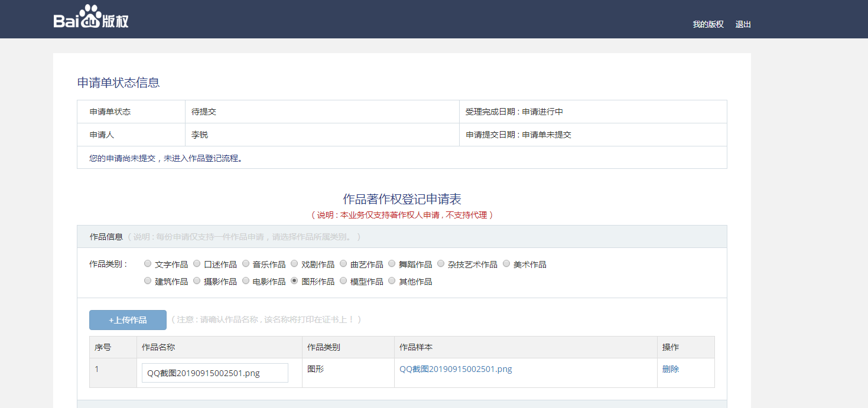Click the 作品名称 input field
The height and width of the screenshot is (408, 868).
(x=215, y=372)
